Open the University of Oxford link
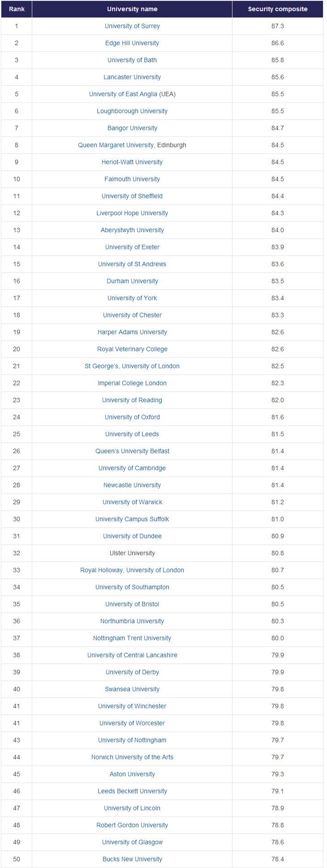327x868 pixels. pos(132,417)
